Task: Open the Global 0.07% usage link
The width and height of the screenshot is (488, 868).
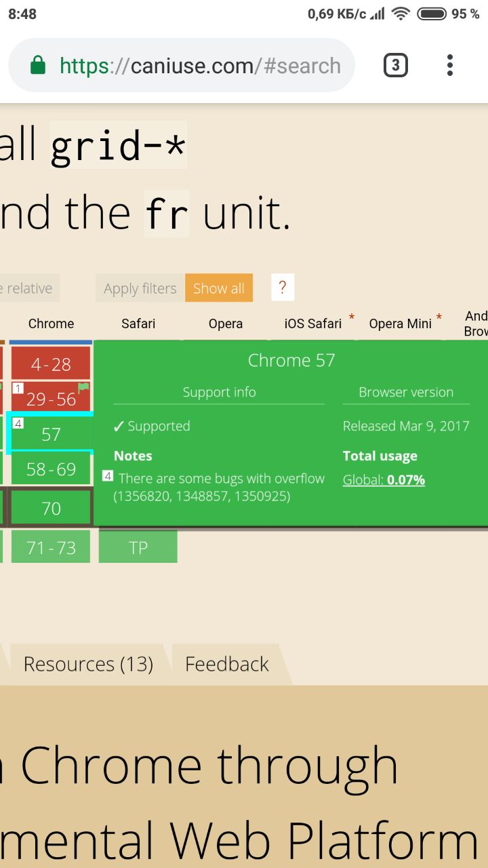Action: coord(384,480)
